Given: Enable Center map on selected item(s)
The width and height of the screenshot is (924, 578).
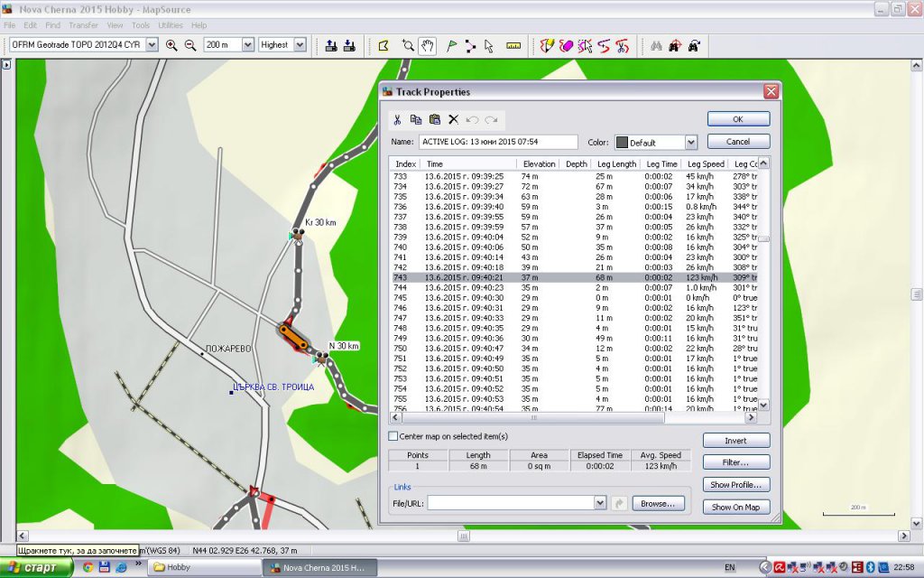Looking at the screenshot, I should [393, 436].
